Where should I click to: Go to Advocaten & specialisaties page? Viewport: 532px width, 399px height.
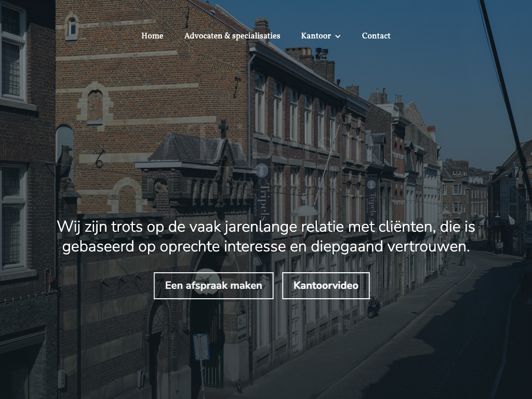232,36
